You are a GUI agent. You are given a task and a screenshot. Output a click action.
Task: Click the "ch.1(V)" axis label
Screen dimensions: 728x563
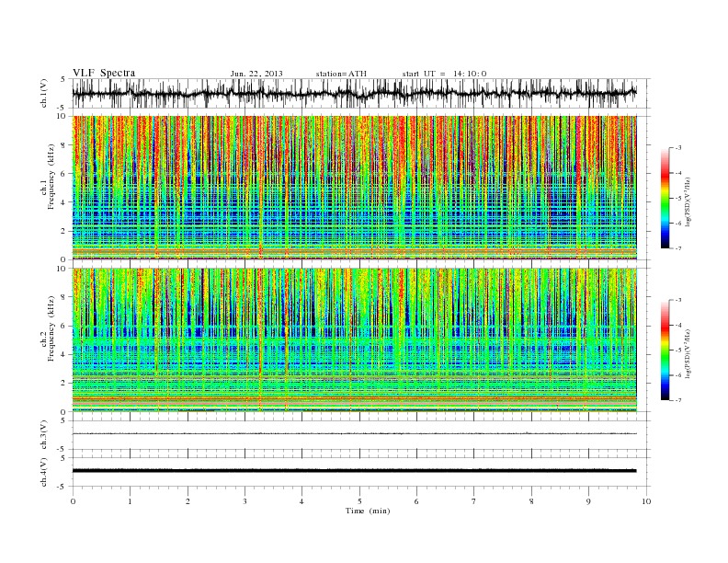point(44,93)
